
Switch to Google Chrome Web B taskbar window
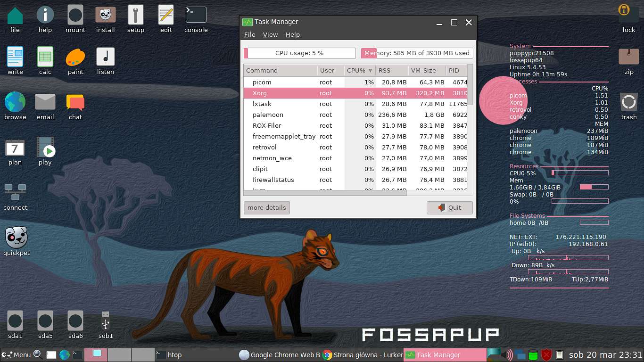pyautogui.click(x=279, y=354)
